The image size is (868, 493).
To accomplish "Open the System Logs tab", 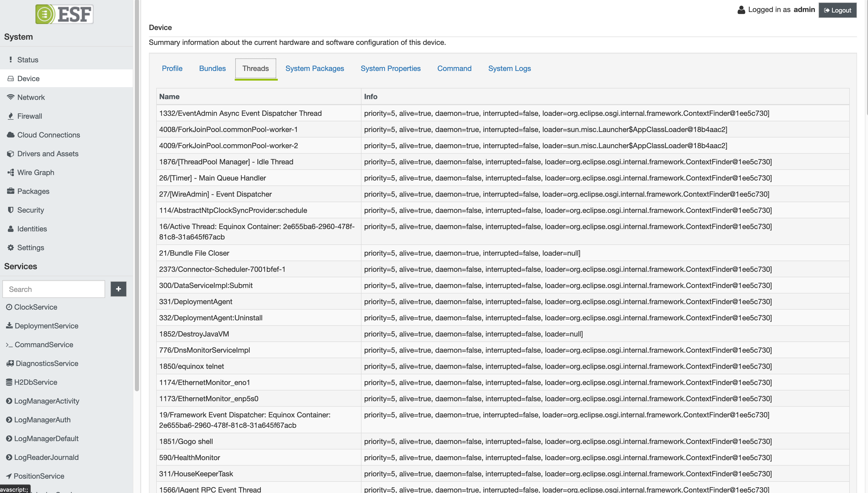I will click(x=509, y=68).
